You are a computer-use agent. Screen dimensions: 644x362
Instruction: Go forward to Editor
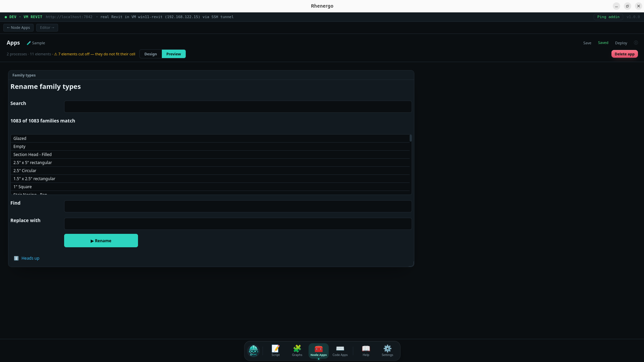click(x=47, y=28)
